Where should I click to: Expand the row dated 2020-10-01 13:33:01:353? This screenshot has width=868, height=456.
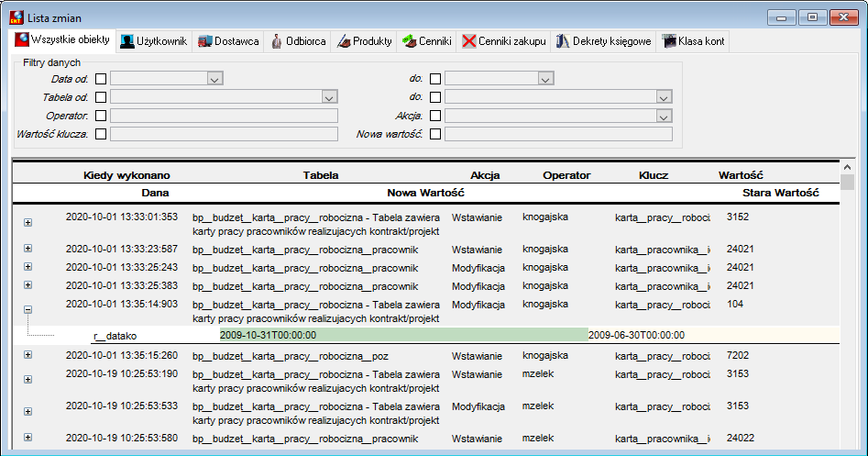[x=27, y=223]
